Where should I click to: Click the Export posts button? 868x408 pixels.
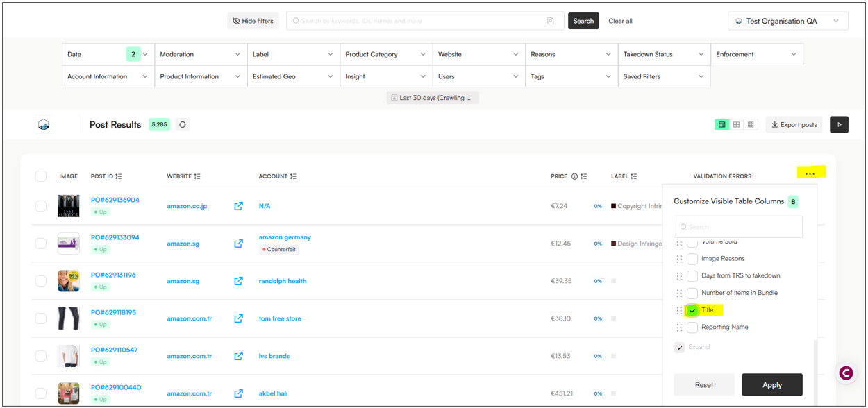[794, 125]
